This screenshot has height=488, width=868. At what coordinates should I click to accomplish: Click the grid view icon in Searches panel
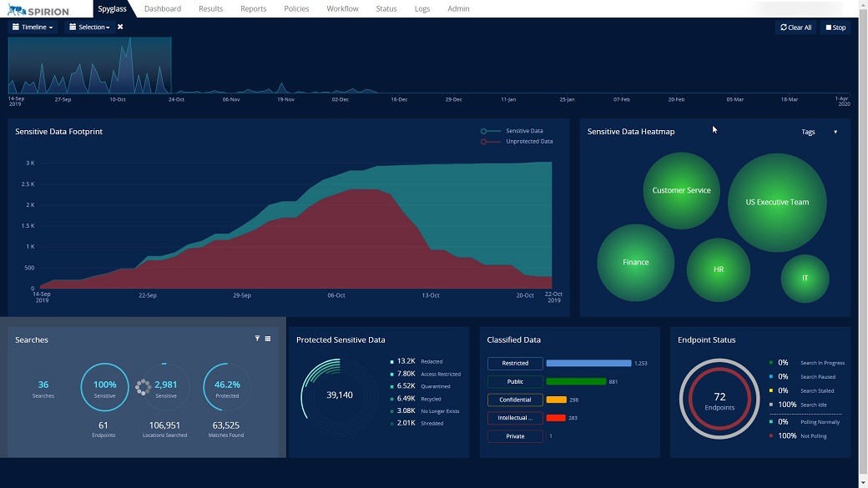[268, 337]
